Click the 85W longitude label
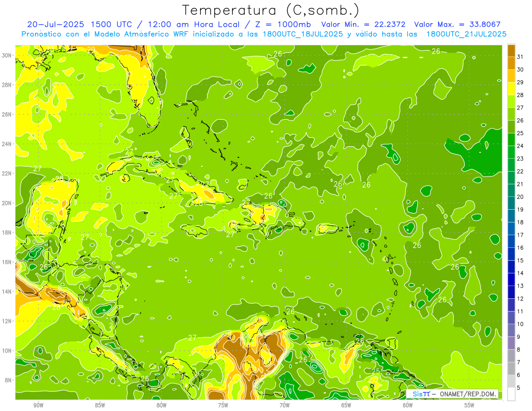The width and height of the screenshot is (532, 411). (x=100, y=405)
